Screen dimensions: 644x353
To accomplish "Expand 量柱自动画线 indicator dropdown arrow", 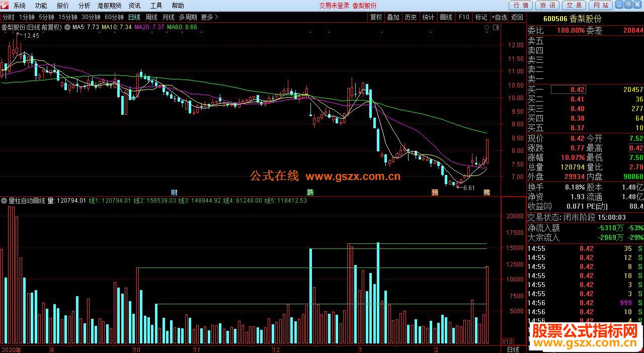I will (5, 200).
